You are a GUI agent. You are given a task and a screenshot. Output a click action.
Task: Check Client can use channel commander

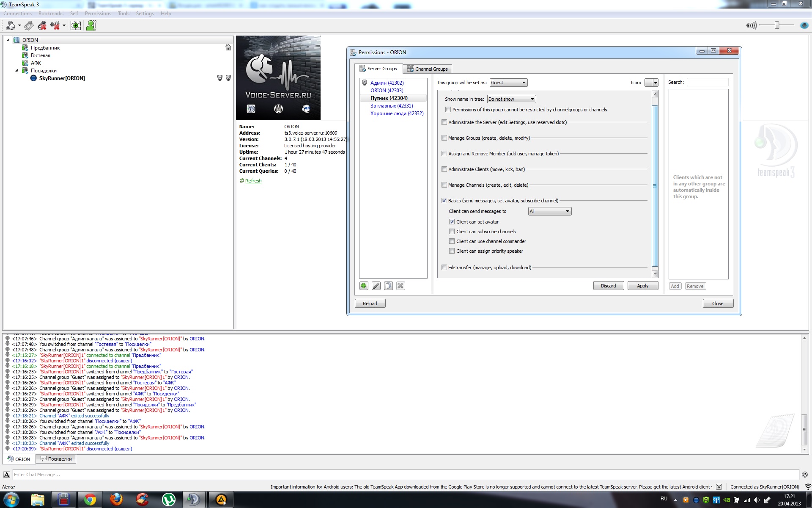coord(452,241)
